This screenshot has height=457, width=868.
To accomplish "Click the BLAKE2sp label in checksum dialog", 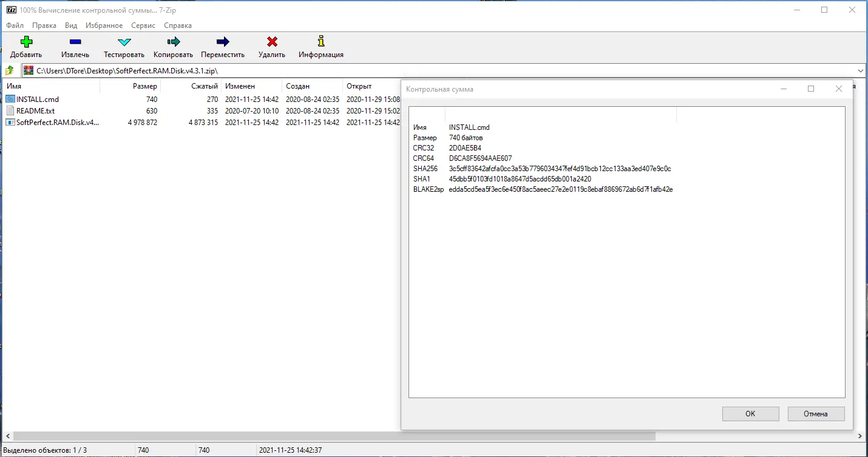I will click(429, 189).
